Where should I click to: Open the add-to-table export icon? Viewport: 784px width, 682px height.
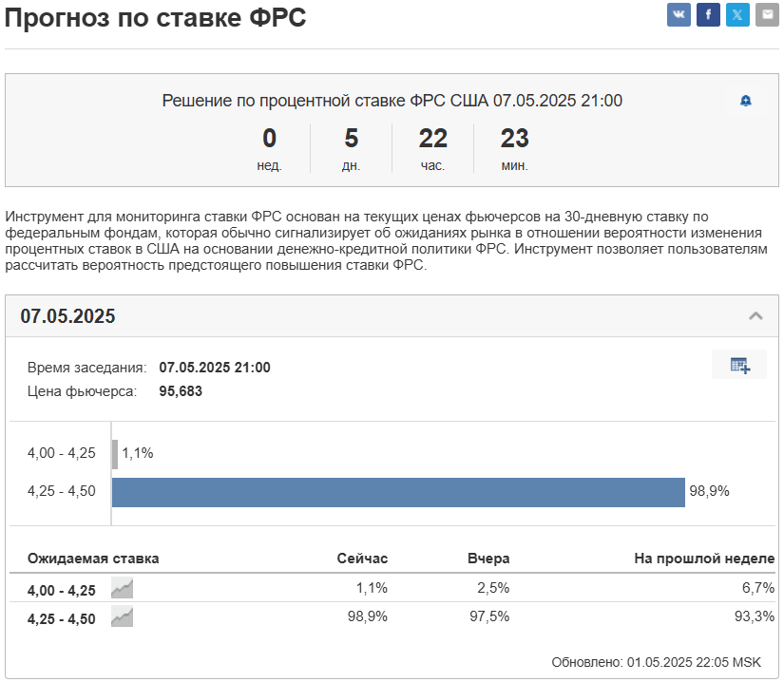click(741, 364)
